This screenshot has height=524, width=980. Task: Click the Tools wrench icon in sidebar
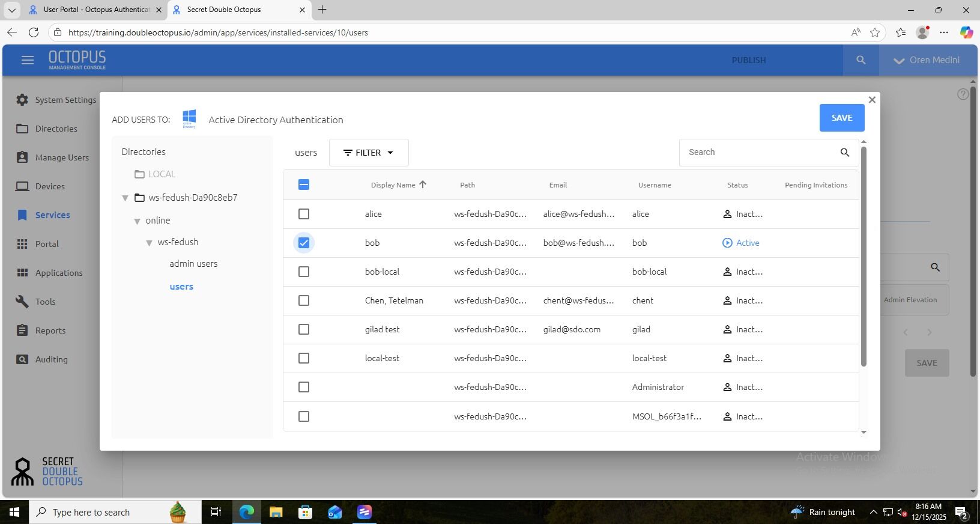pos(22,302)
